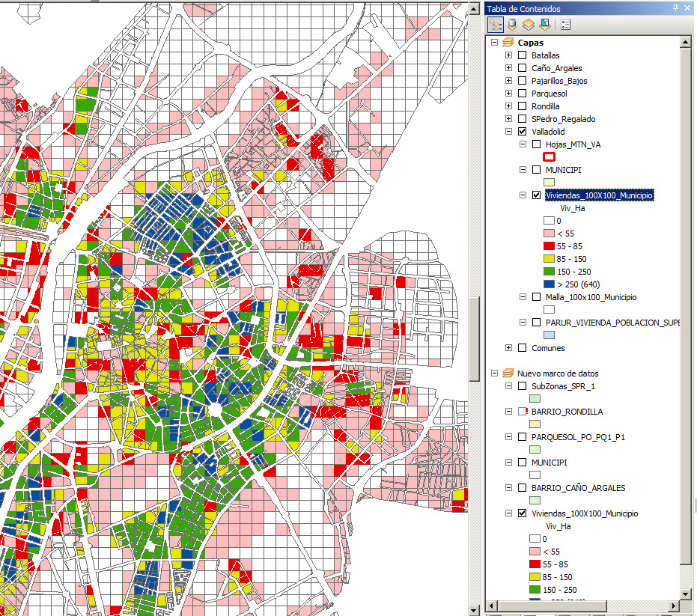Screen dimensions: 697x616
Task: Uncheck the Valladolid group layer
Action: [522, 132]
